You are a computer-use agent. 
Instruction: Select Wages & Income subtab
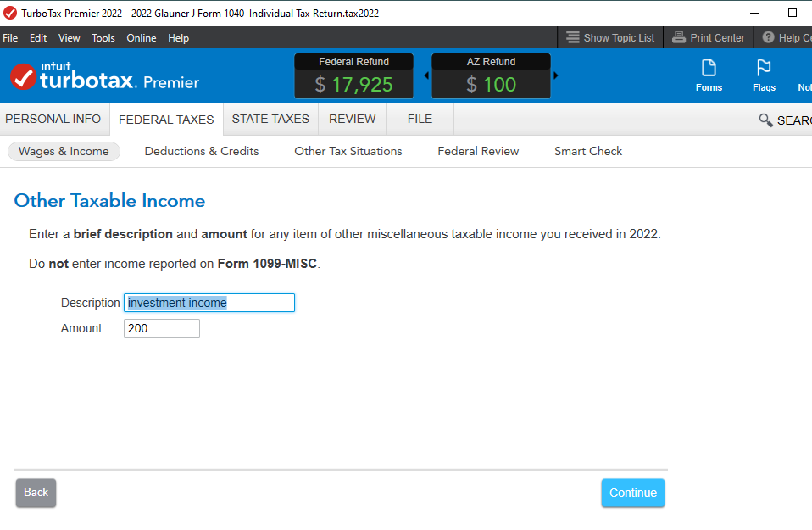click(x=64, y=151)
